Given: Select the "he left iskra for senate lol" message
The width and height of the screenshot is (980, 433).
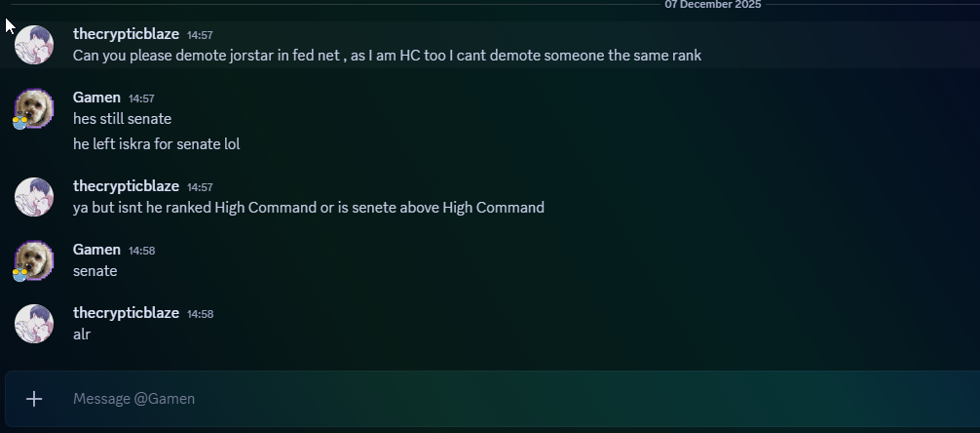Looking at the screenshot, I should pos(156,144).
